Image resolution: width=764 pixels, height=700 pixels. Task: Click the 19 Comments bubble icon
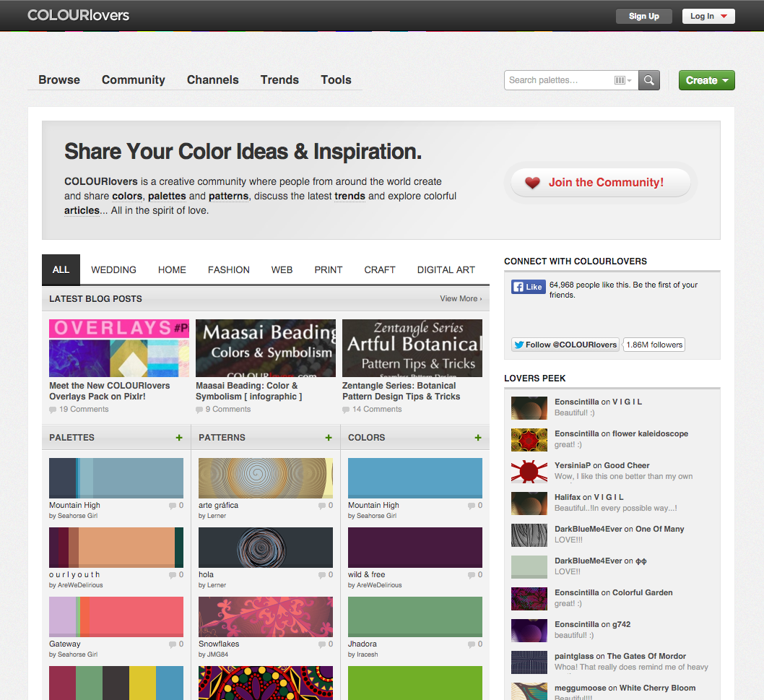[53, 410]
